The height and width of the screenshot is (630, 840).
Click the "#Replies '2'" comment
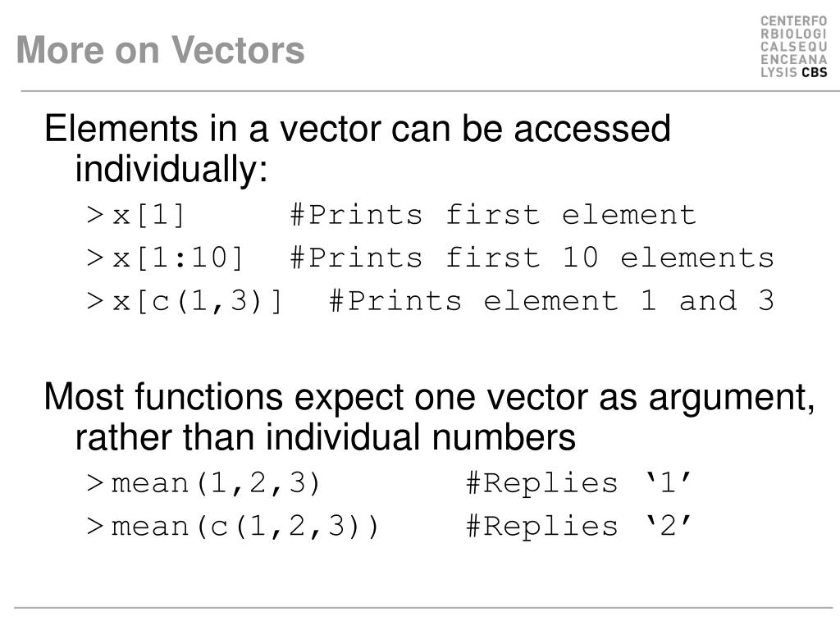click(x=578, y=526)
